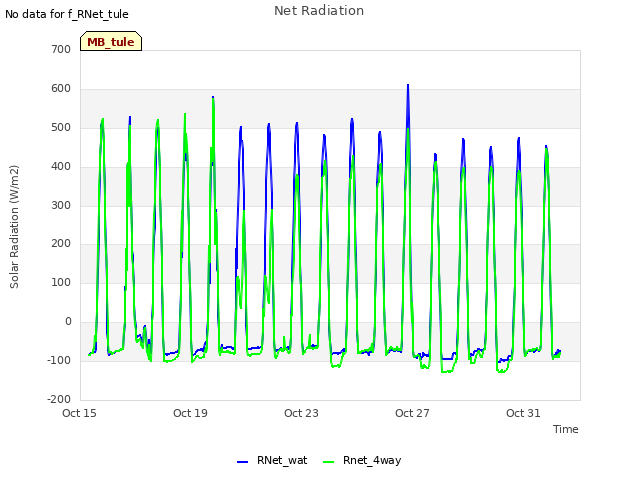Click the 700 y-axis tick label

pos(61,49)
